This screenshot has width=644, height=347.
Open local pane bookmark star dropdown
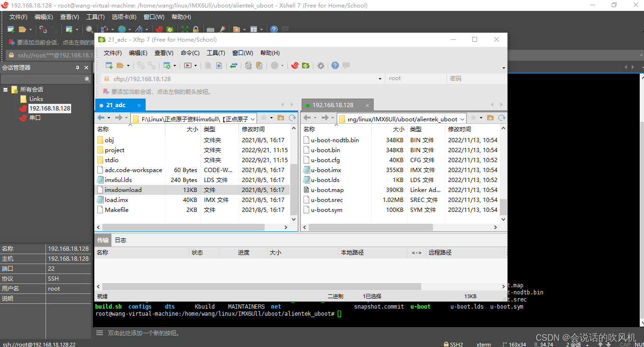coord(271,118)
